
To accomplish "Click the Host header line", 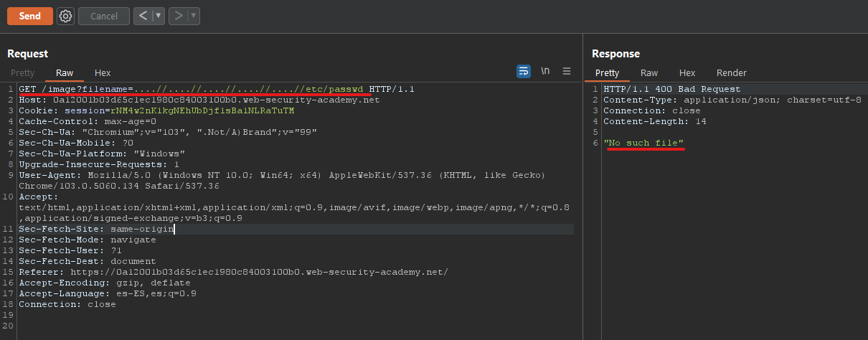I will click(199, 100).
